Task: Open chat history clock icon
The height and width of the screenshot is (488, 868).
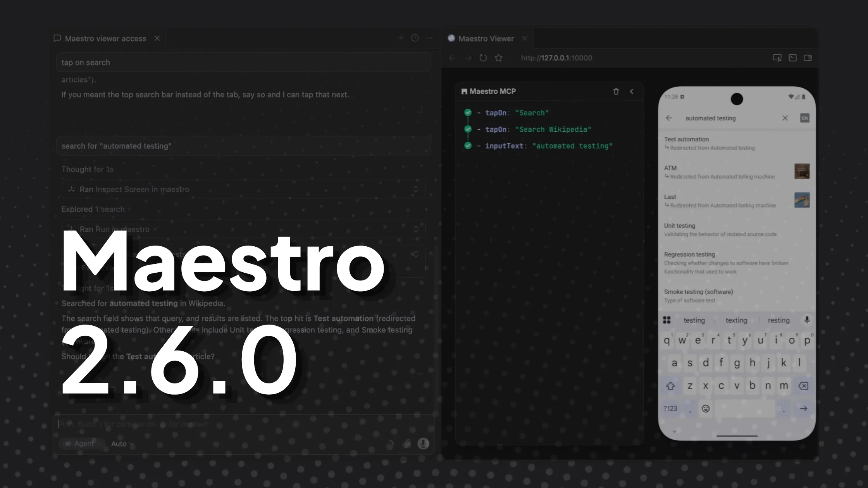Action: pyautogui.click(x=415, y=38)
